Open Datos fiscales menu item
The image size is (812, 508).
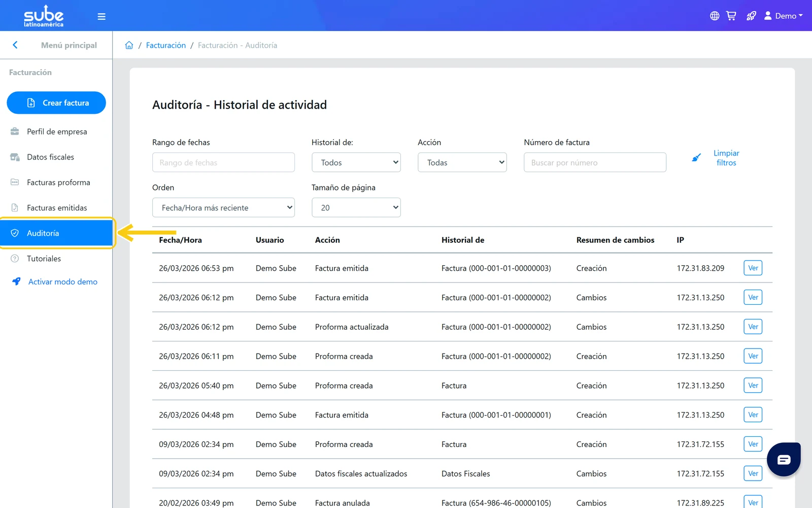pos(56,157)
